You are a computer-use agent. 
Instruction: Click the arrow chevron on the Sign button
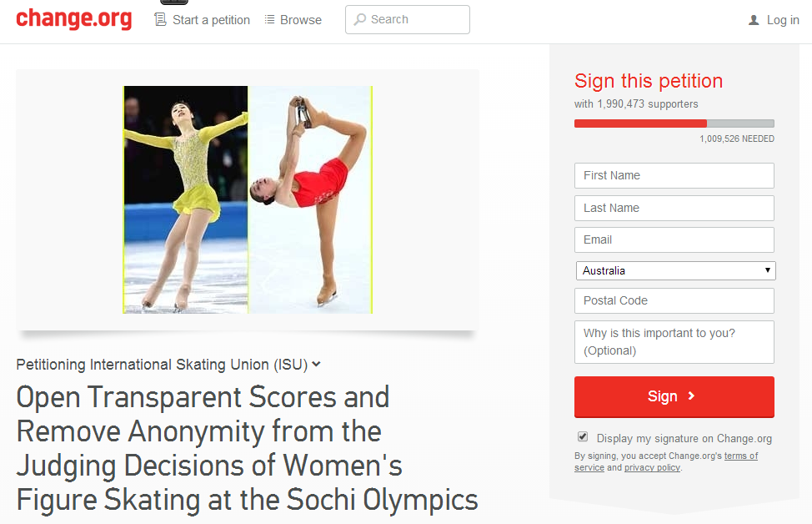691,396
